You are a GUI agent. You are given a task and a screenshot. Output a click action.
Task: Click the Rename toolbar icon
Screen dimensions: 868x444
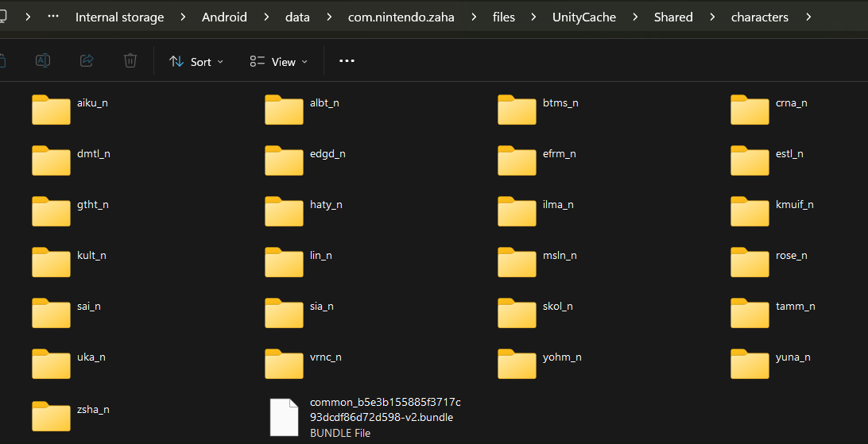[x=43, y=61]
